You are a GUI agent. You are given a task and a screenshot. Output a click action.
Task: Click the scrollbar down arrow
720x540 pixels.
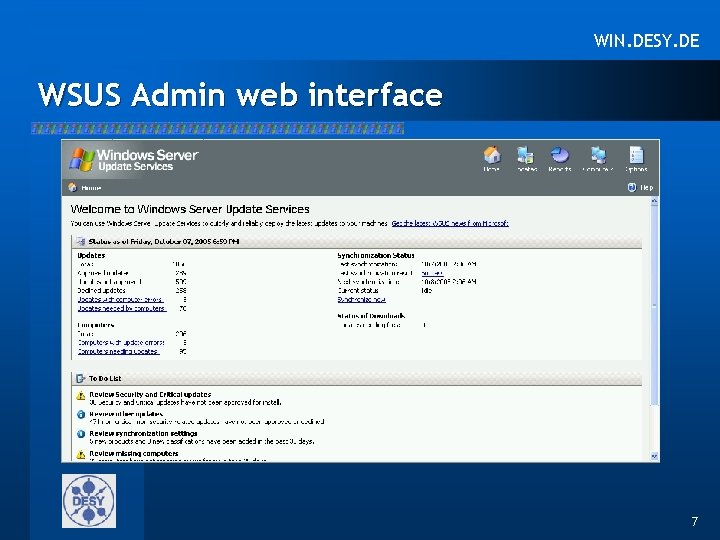point(654,456)
